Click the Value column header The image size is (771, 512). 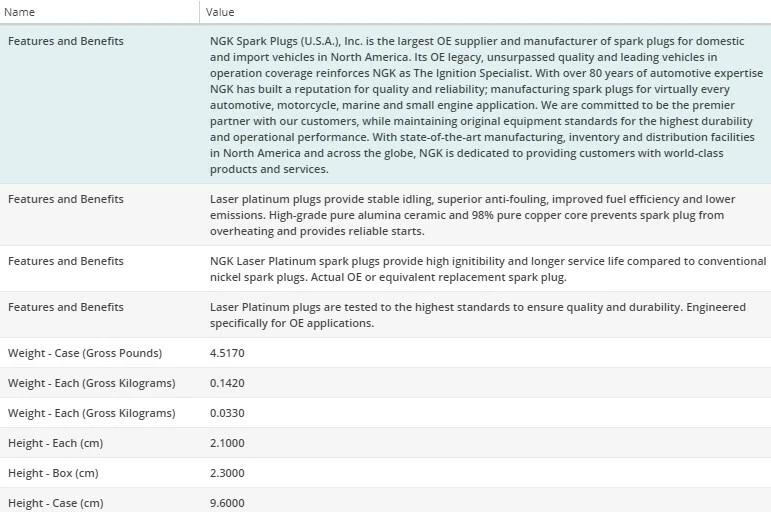(220, 12)
